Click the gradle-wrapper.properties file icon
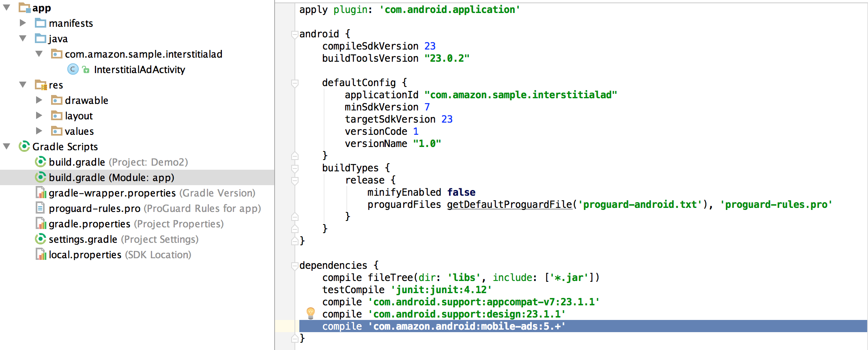868x350 pixels. tap(41, 193)
